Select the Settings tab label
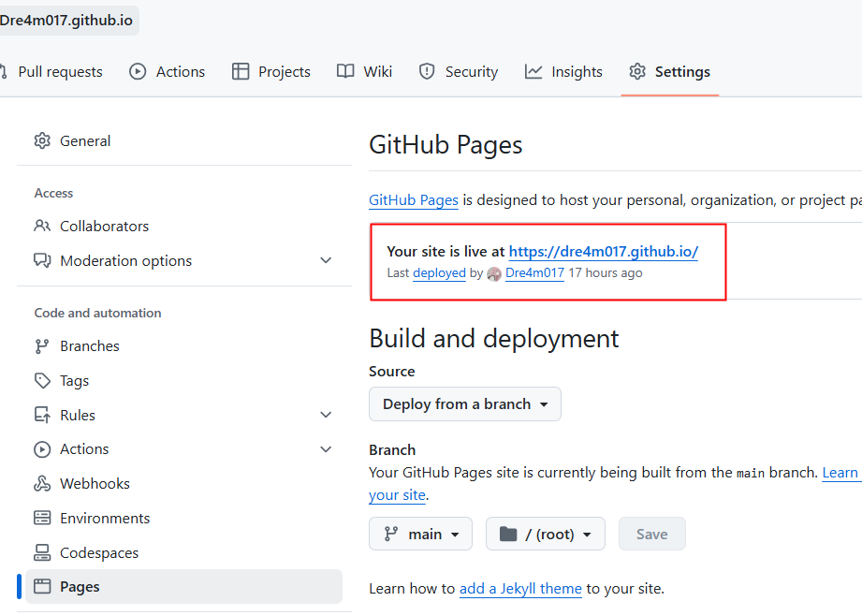Image resolution: width=862 pixels, height=616 pixels. tap(682, 71)
